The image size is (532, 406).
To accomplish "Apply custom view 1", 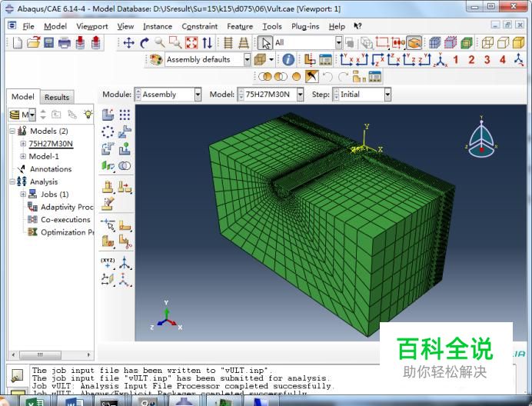I will tap(456, 60).
